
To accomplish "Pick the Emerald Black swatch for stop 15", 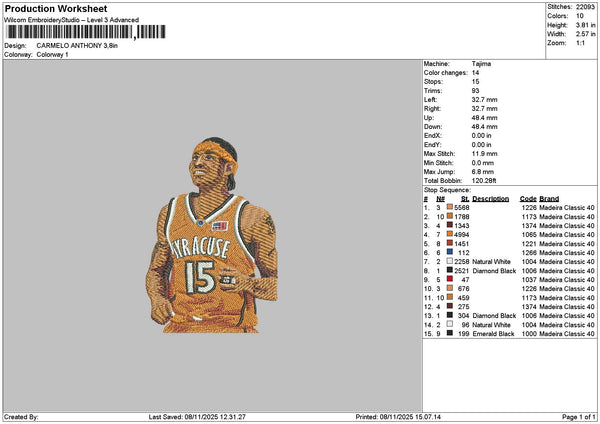I will (x=450, y=333).
